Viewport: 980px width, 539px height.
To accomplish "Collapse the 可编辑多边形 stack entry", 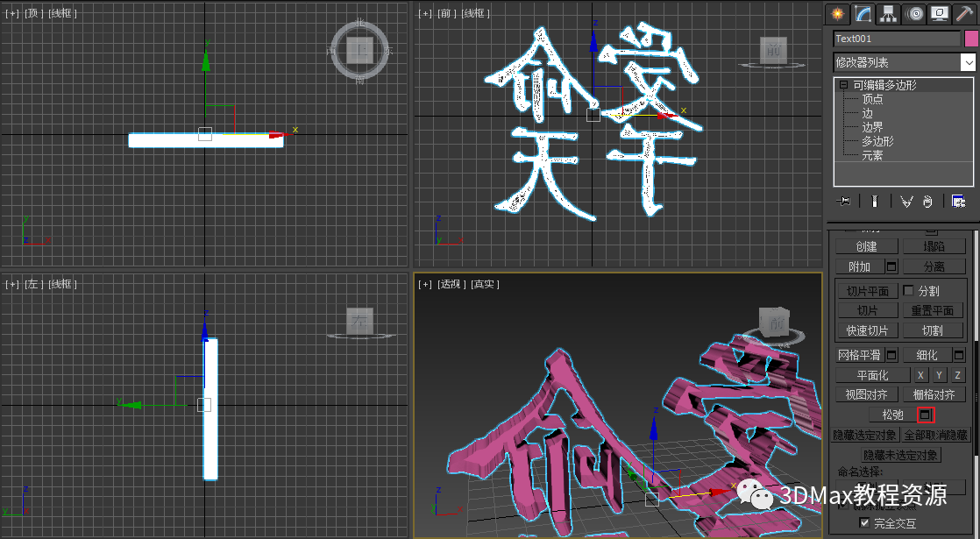I will pos(844,85).
